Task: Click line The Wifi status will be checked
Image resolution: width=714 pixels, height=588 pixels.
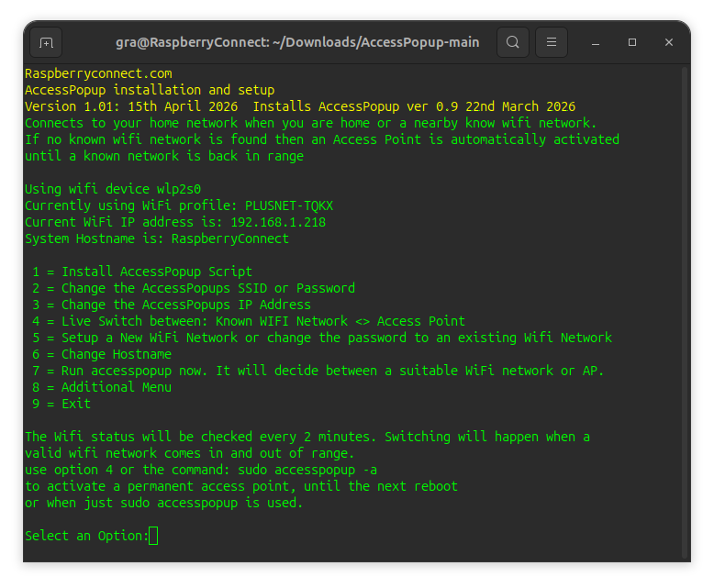Action: (307, 437)
